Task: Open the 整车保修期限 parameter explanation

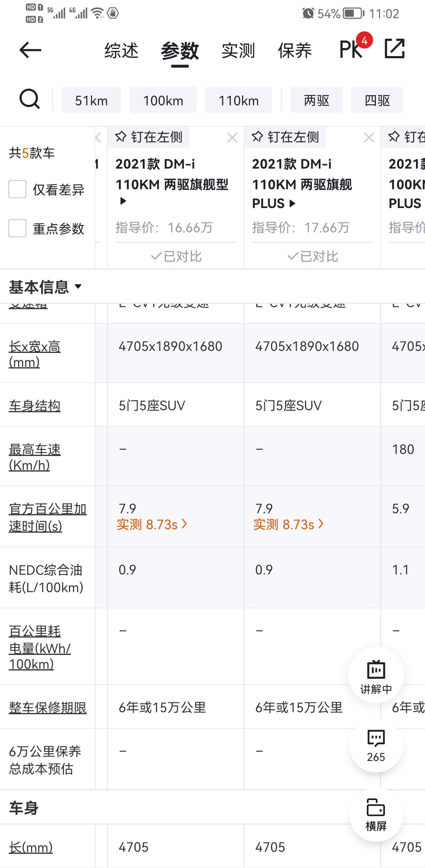Action: click(x=48, y=708)
